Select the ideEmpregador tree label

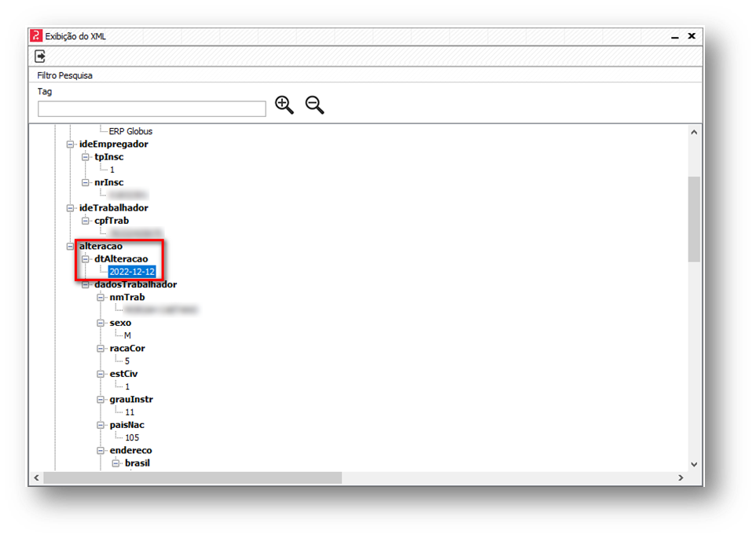pyautogui.click(x=114, y=144)
